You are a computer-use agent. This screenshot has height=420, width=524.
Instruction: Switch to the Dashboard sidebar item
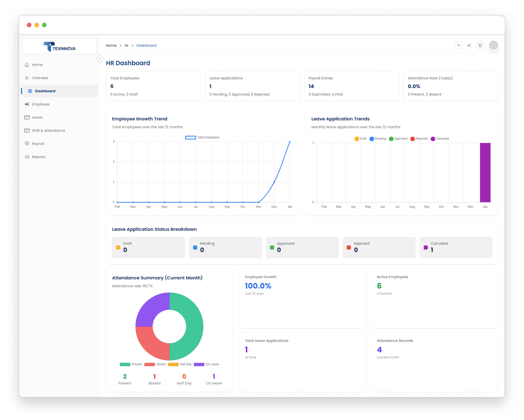tap(45, 91)
